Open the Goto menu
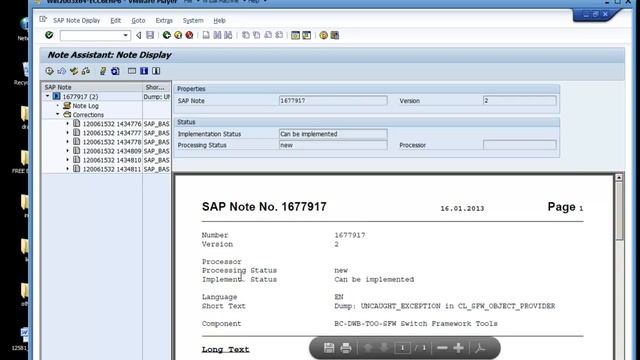 pos(138,20)
